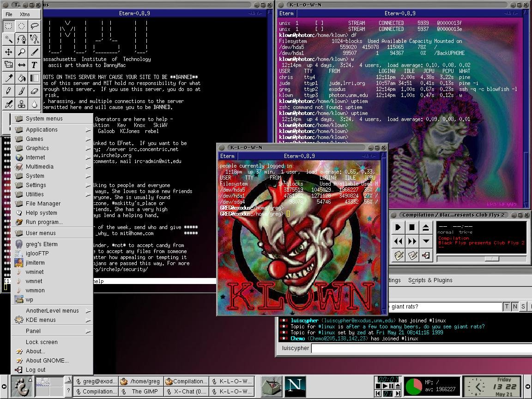Switch to the /home/greg taskbar button

point(141,381)
